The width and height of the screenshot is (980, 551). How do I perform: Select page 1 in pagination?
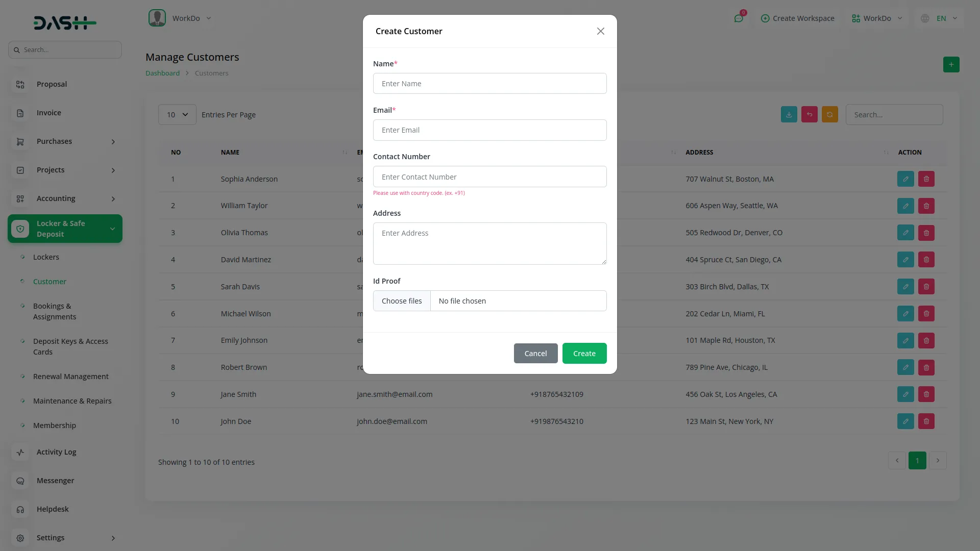917,460
